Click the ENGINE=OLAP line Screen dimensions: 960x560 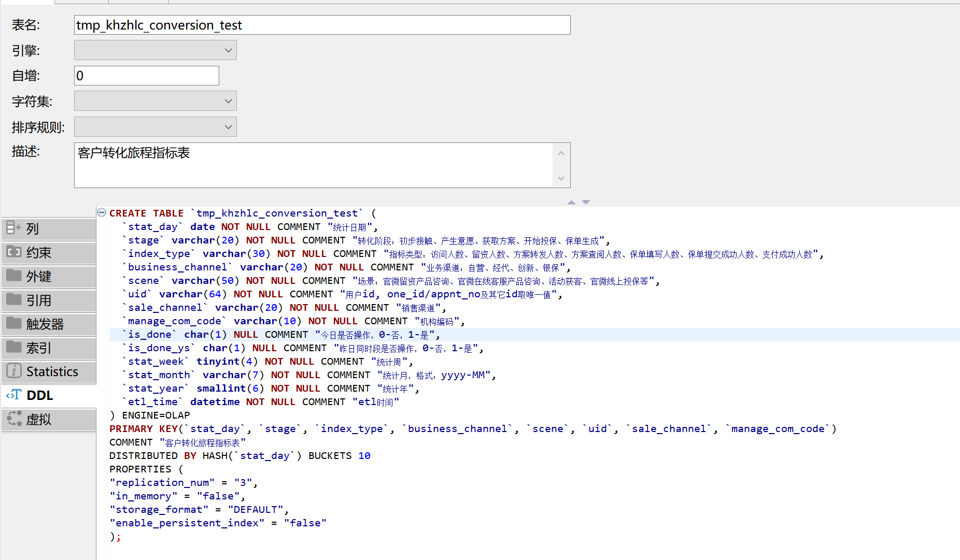(x=150, y=415)
